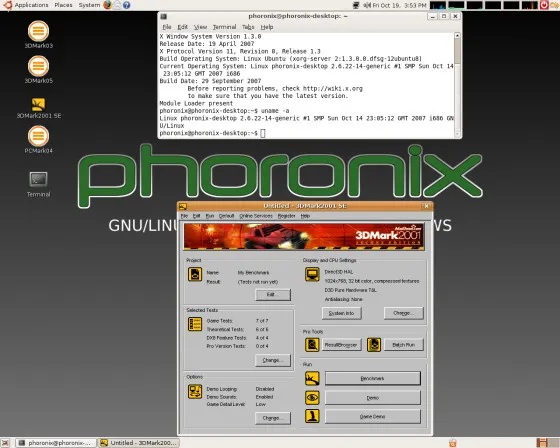
Task: Click the Selected Tests list icon
Action: coord(195,324)
